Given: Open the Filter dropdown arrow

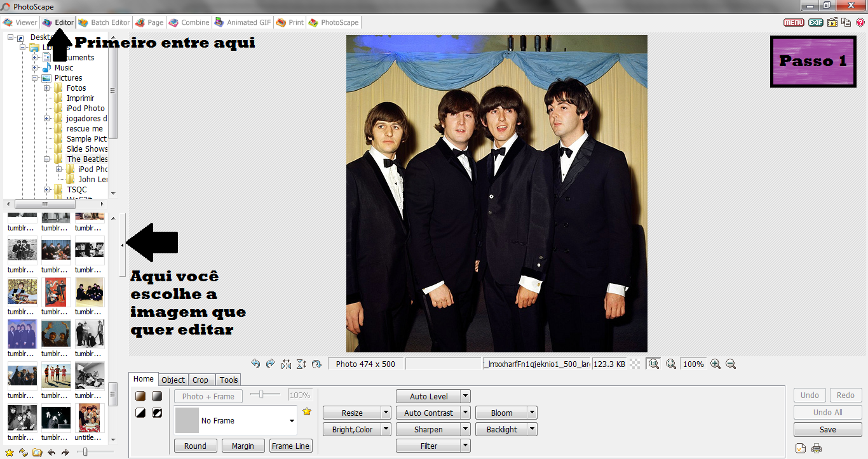Looking at the screenshot, I should tap(465, 446).
